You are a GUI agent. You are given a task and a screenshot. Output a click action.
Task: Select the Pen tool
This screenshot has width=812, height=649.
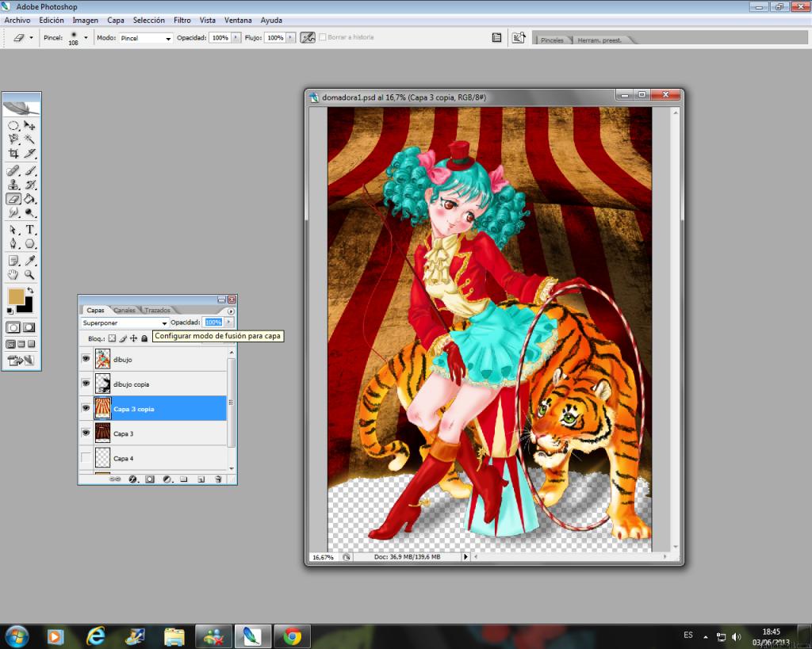[x=13, y=244]
